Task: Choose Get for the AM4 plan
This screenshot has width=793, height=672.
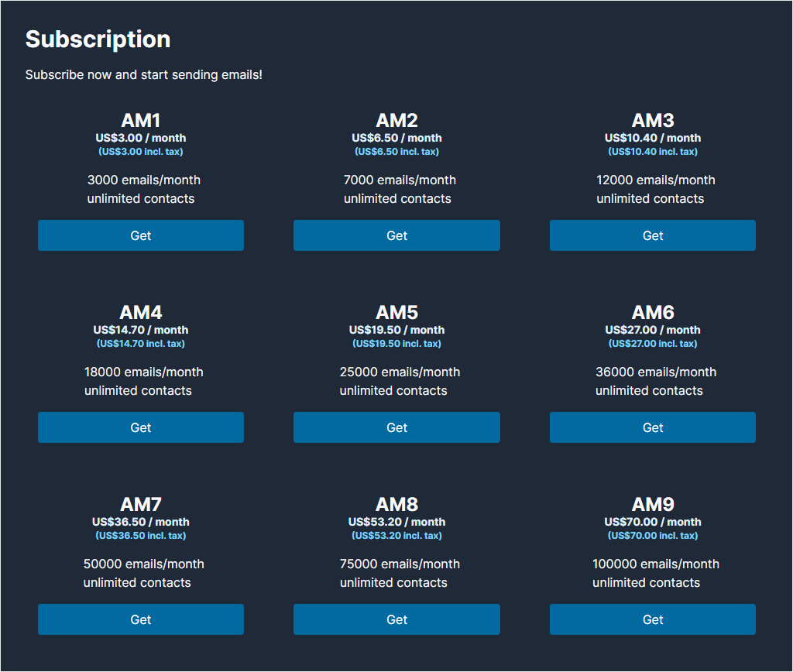Action: click(x=140, y=427)
